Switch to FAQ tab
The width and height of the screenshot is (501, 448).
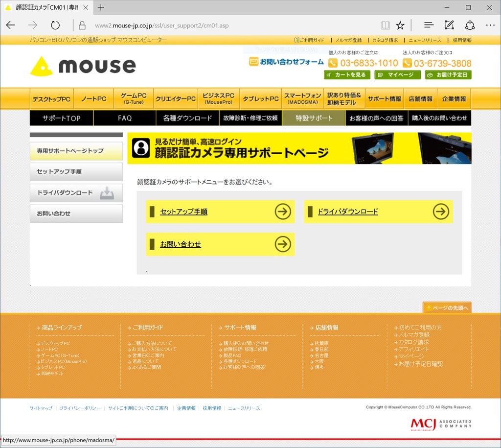pyautogui.click(x=125, y=118)
